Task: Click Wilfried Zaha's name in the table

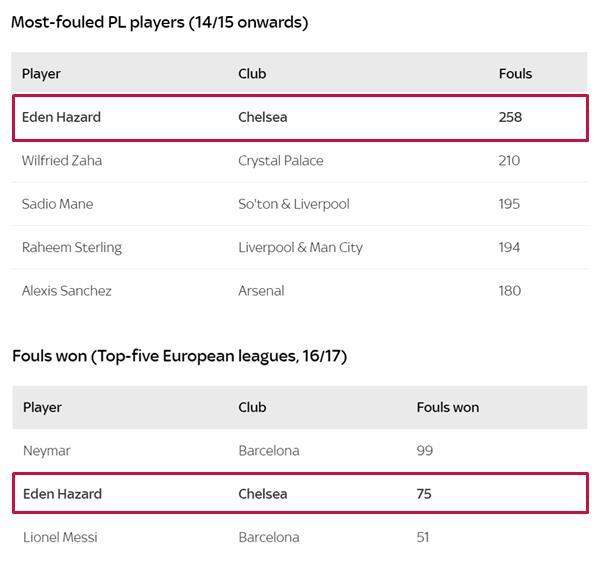Action: coord(62,161)
